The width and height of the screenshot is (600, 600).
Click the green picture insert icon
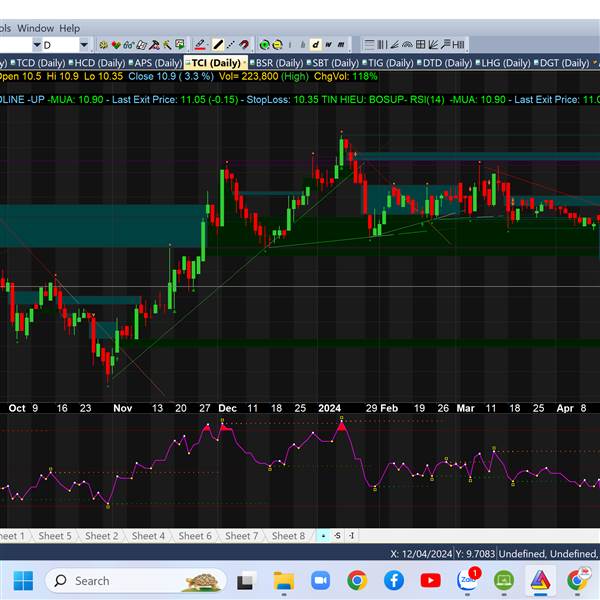coord(179,45)
